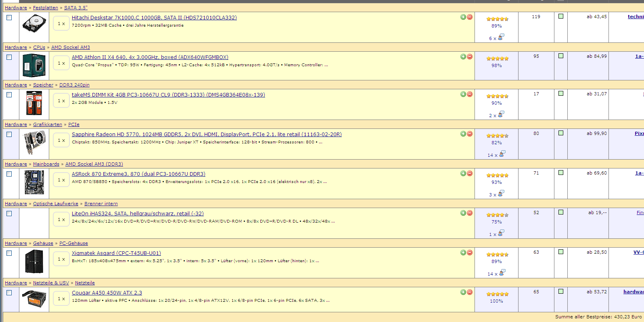Open the 14 reviews icon for Sapphire Radeon
This screenshot has width=644, height=322.
coord(502,154)
